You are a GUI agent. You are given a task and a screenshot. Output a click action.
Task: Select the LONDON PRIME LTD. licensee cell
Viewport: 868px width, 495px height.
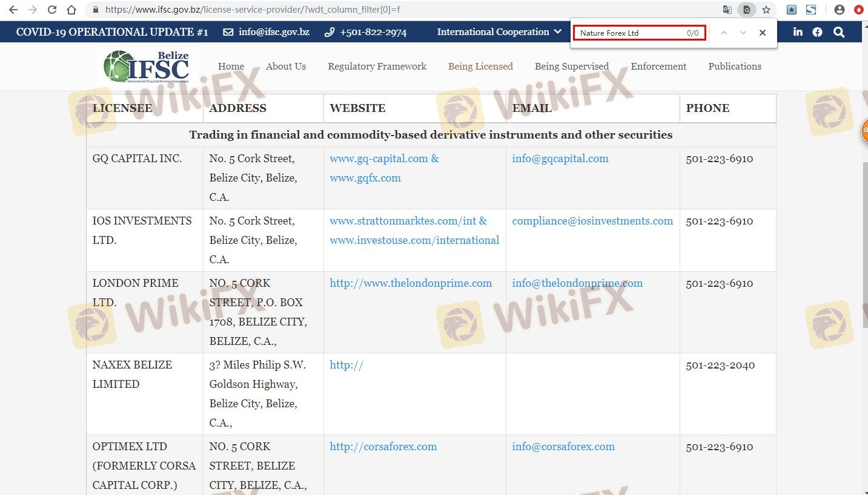145,312
